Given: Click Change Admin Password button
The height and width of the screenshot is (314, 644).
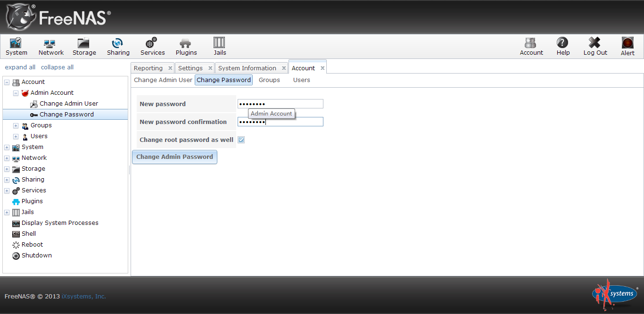Looking at the screenshot, I should click(x=174, y=157).
